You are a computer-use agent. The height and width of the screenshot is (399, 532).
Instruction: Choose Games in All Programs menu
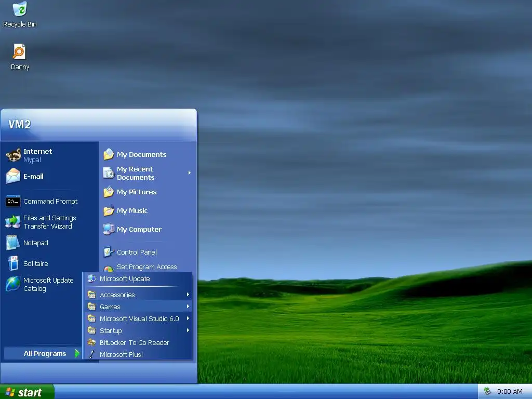coord(138,307)
